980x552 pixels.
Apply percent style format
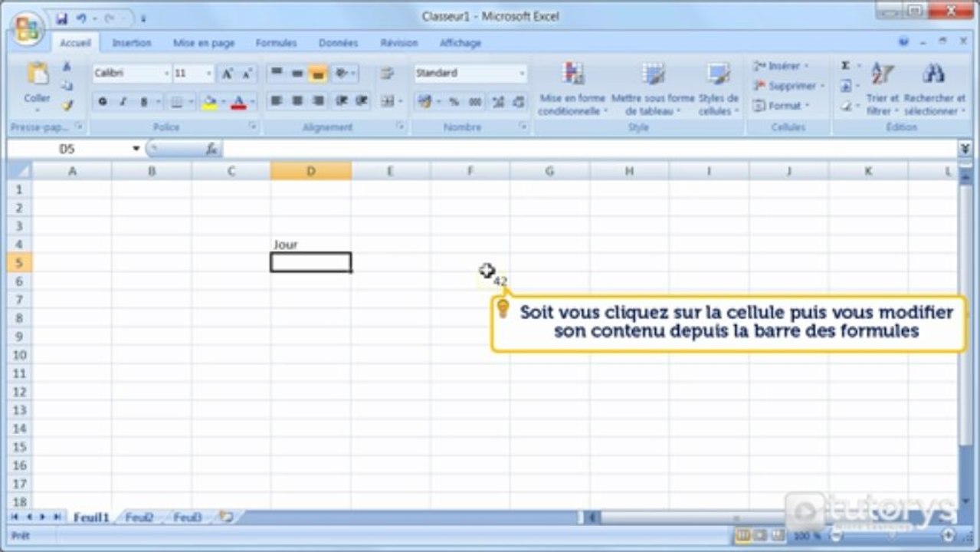point(454,102)
